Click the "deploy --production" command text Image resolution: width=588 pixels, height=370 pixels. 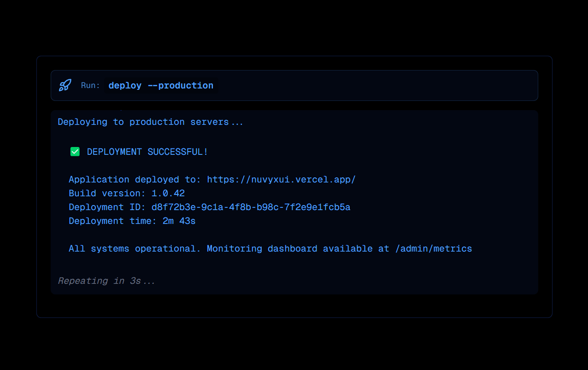pos(161,86)
